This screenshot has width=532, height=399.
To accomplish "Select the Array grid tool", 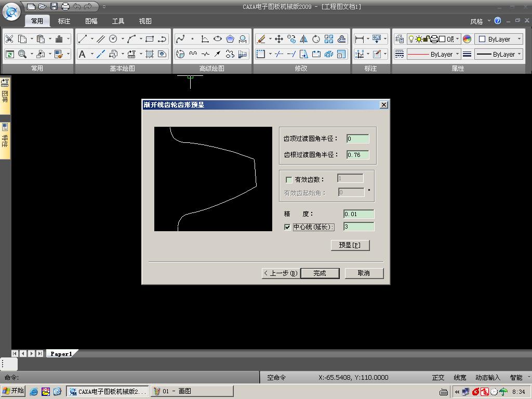I will pyautogui.click(x=329, y=39).
